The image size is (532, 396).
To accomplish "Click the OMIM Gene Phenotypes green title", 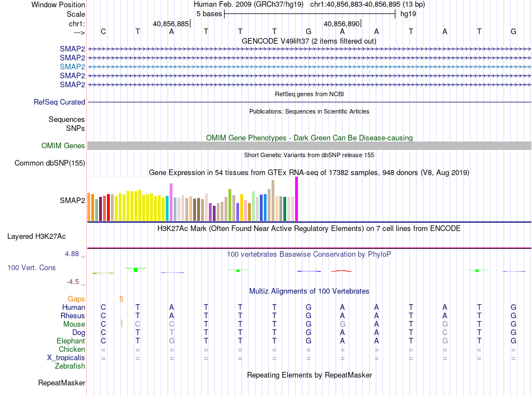I will [x=309, y=138].
